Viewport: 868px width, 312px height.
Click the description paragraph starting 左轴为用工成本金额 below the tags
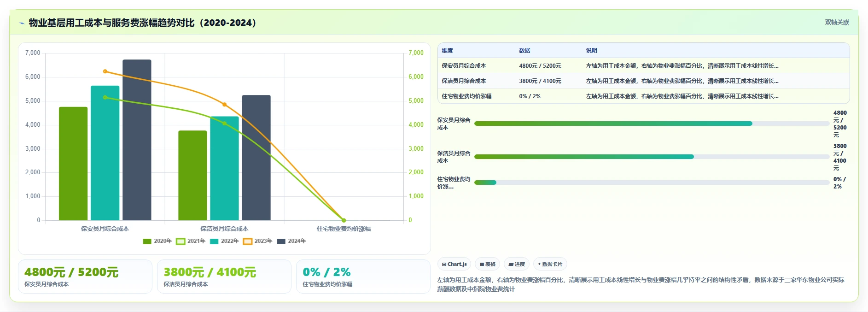tap(641, 284)
